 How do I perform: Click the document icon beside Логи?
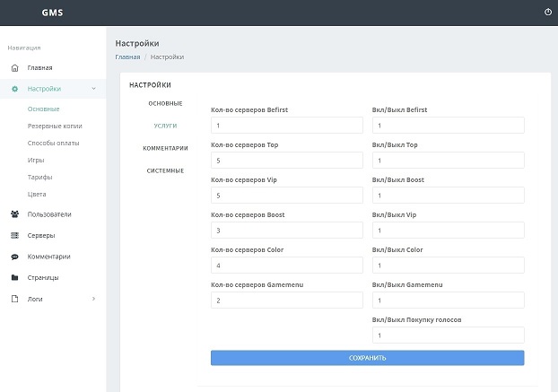(14, 299)
